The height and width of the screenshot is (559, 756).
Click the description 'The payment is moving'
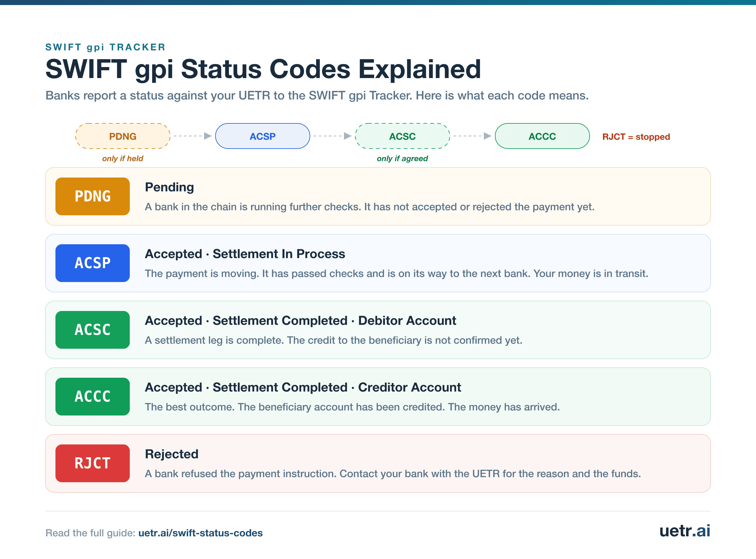click(x=397, y=274)
